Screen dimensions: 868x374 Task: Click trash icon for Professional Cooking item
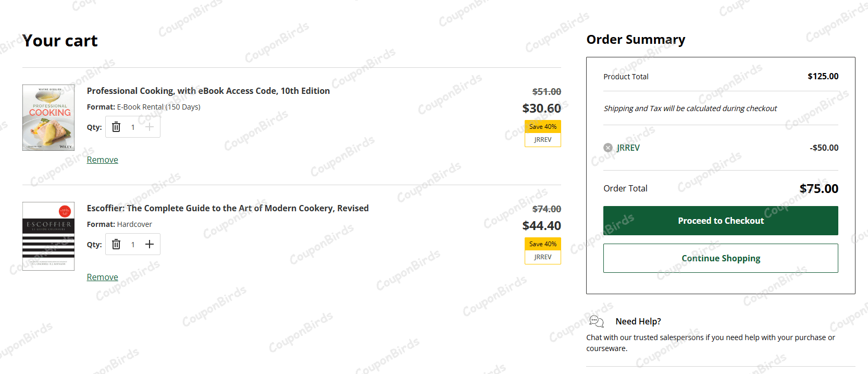pyautogui.click(x=116, y=127)
